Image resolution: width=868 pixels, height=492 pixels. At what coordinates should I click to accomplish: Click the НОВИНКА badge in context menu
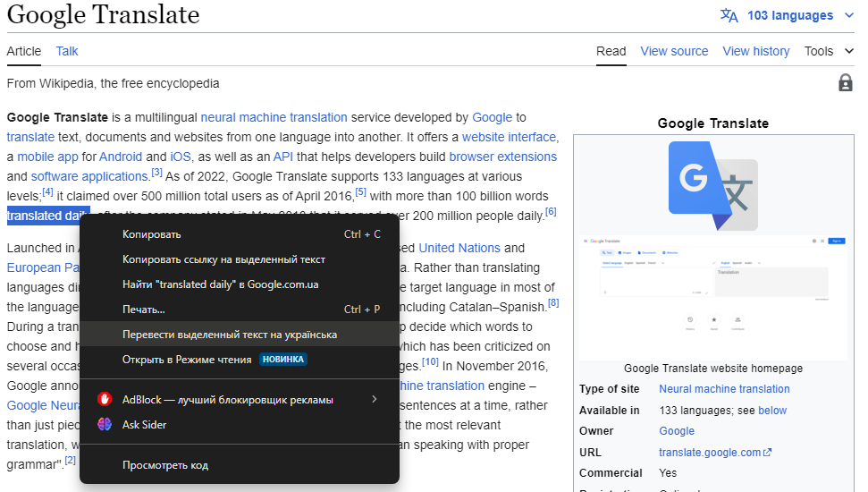[x=282, y=359]
